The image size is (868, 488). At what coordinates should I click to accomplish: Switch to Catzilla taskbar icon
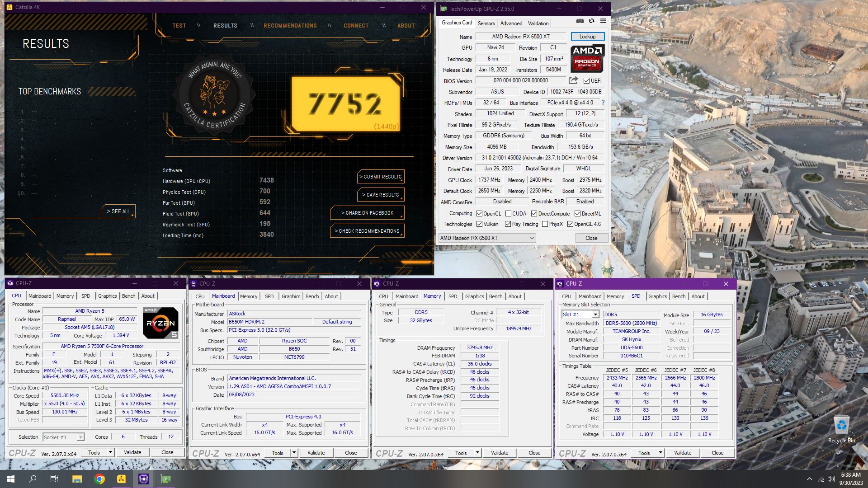tap(122, 479)
